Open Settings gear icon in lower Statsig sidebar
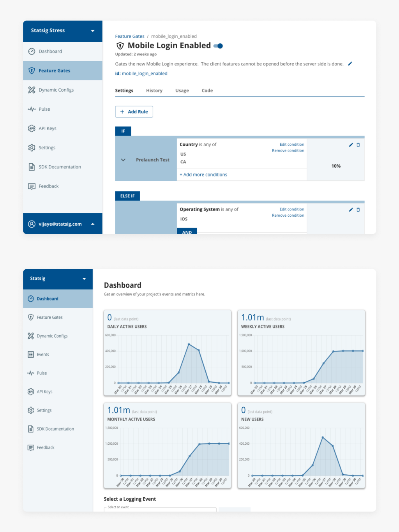This screenshot has height=532, width=399. click(31, 410)
